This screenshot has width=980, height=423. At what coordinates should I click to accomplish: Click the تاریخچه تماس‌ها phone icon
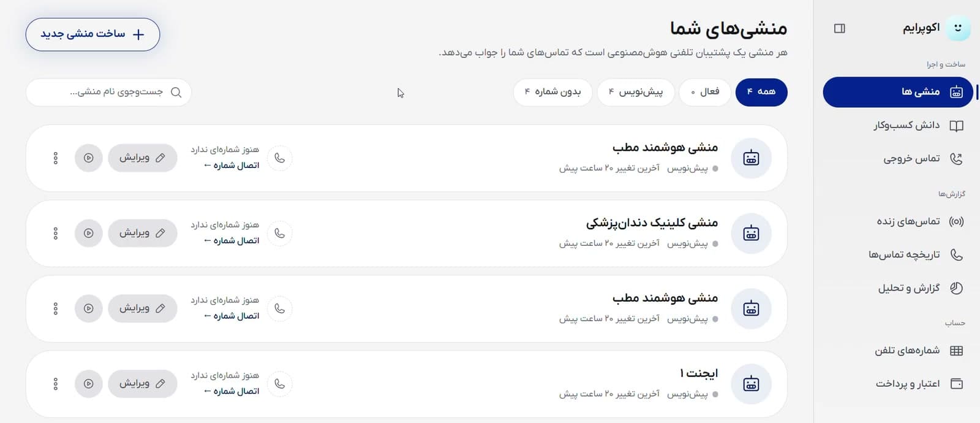click(x=956, y=254)
